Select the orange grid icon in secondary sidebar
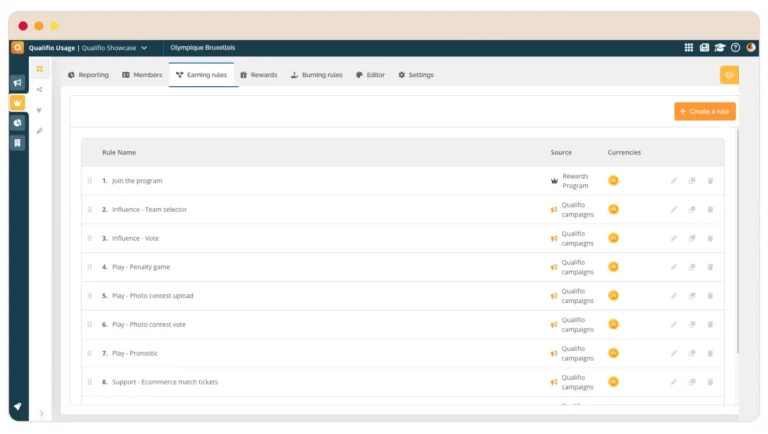The width and height of the screenshot is (768, 434). (x=40, y=69)
